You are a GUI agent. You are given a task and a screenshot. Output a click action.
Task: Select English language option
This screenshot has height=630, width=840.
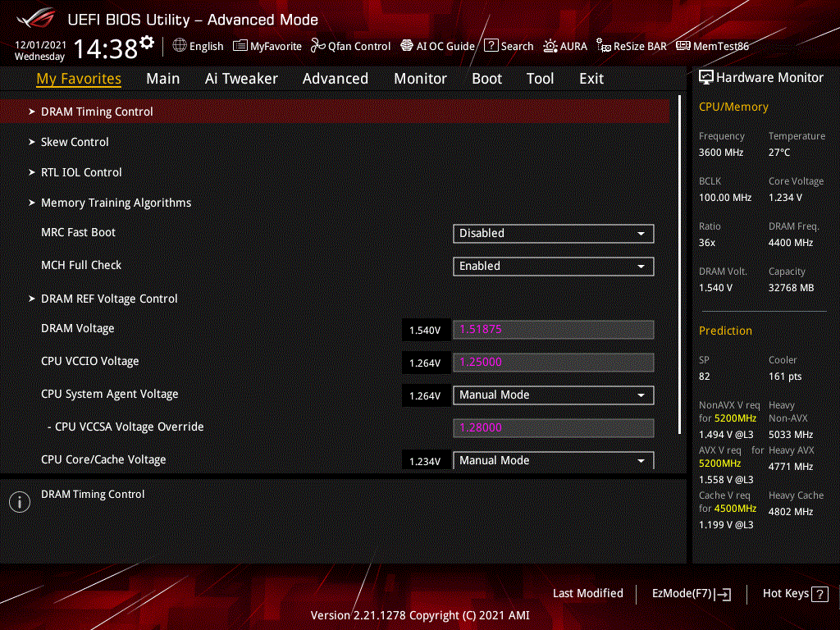coord(206,46)
